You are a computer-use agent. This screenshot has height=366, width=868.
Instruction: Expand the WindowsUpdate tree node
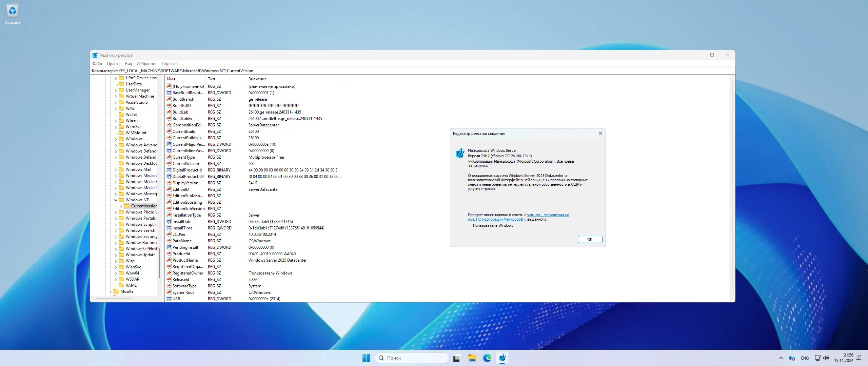pyautogui.click(x=116, y=255)
